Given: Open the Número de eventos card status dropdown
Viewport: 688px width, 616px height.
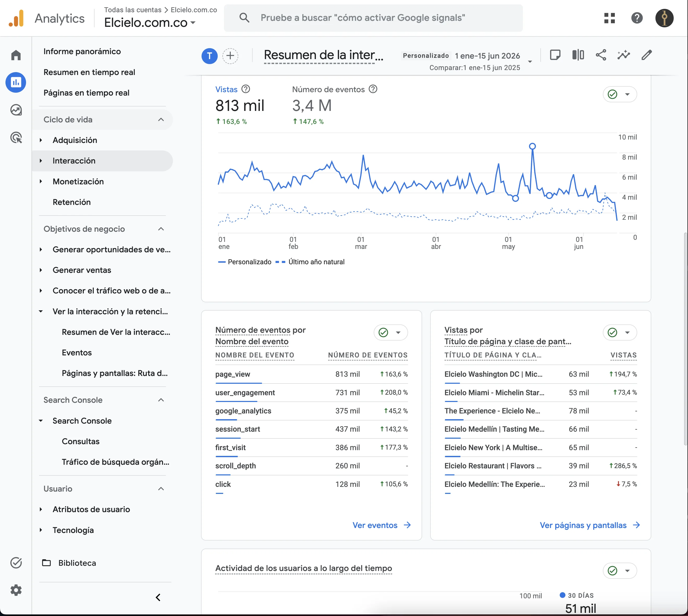Looking at the screenshot, I should [391, 332].
